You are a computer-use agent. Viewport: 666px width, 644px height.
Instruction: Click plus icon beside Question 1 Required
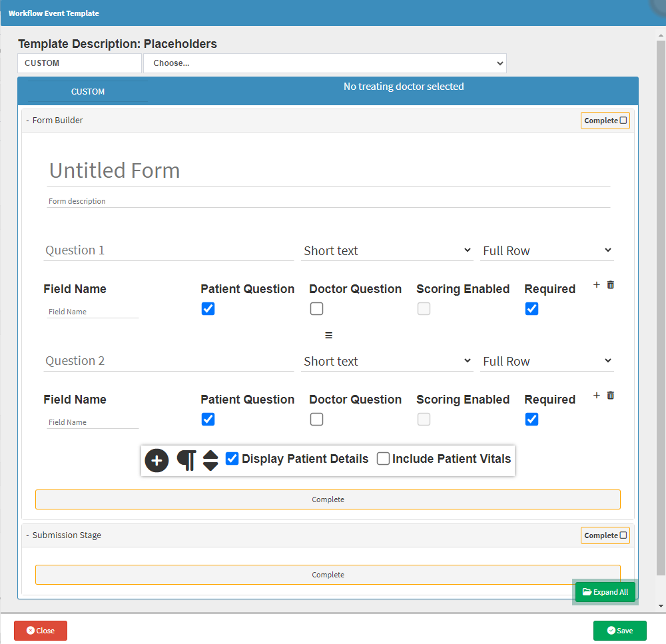(596, 285)
